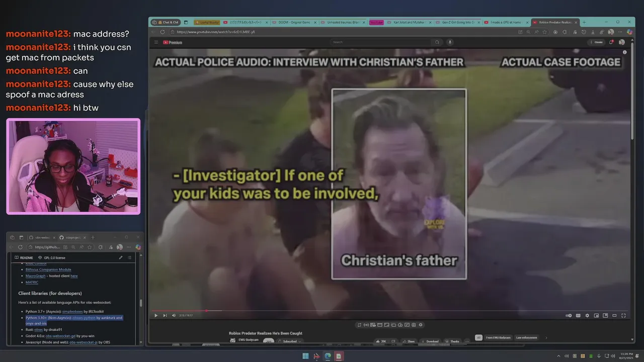Click the YouTube search magnifier button
This screenshot has width=644, height=362.
coord(437,42)
